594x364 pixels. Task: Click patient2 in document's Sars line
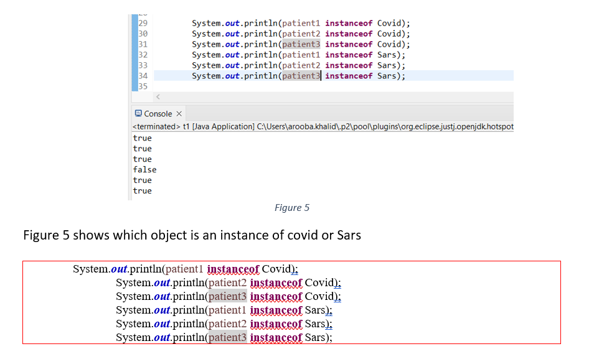pyautogui.click(x=228, y=324)
